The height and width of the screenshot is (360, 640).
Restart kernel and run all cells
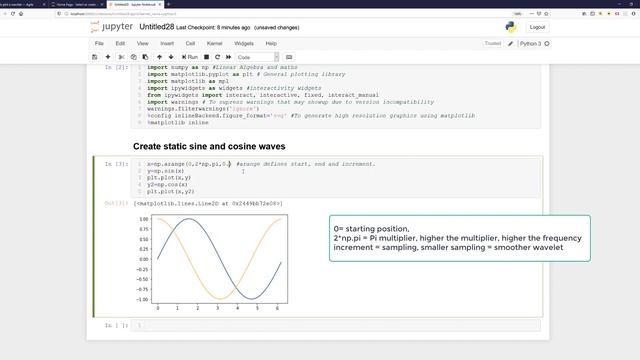(229, 57)
